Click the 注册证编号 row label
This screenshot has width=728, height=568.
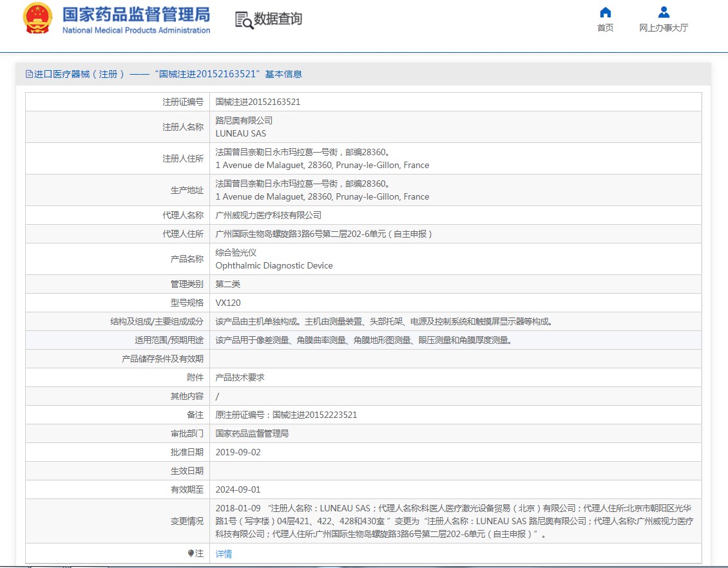(183, 102)
